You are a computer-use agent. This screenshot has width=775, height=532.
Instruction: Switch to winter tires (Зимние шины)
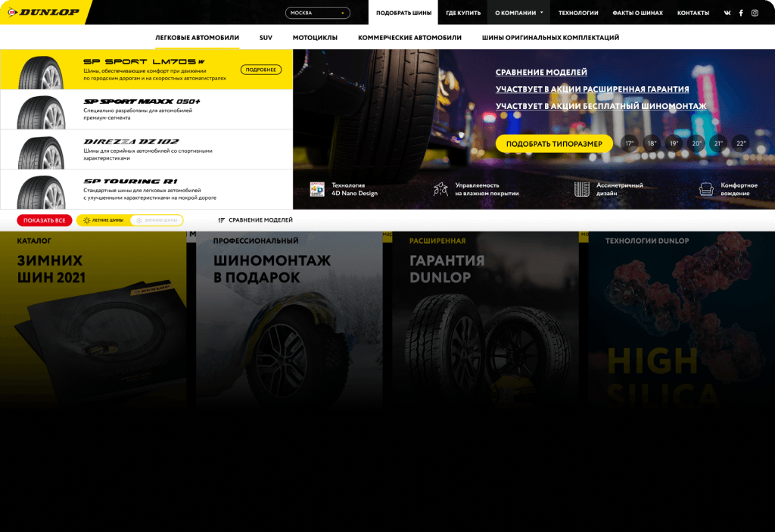pyautogui.click(x=157, y=220)
